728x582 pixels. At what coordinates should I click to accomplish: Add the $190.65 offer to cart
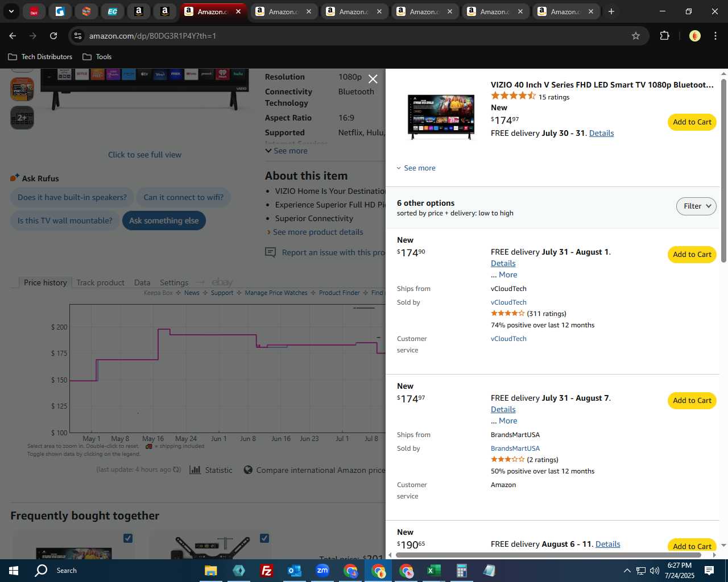[x=692, y=546]
